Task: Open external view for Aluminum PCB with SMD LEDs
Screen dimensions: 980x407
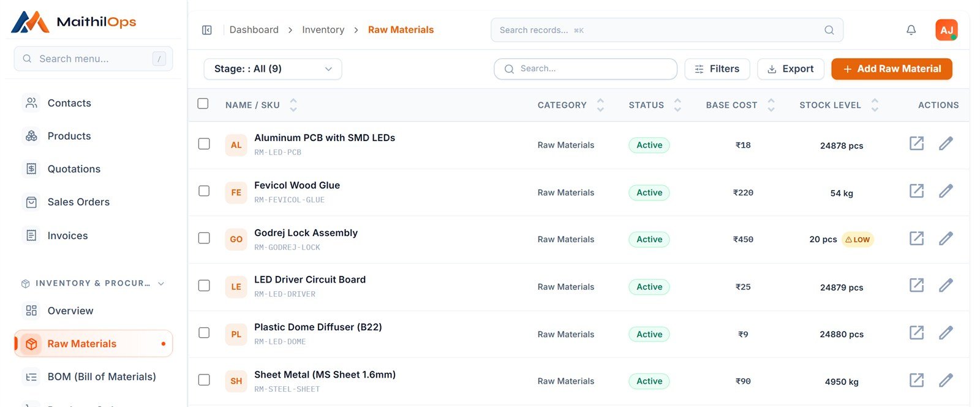Action: (x=916, y=143)
